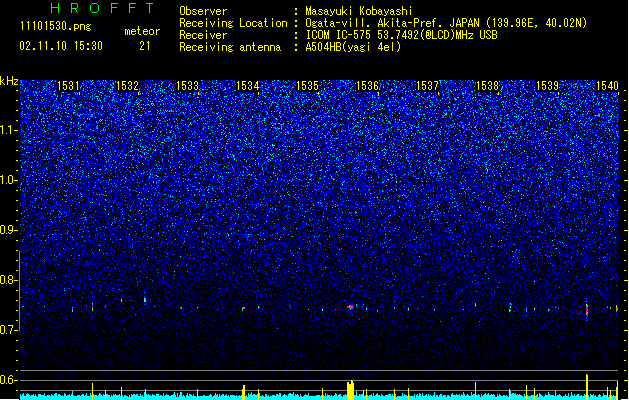This screenshot has width=629, height=400.
Task: Click the 1532 time marker
Action: click(128, 86)
